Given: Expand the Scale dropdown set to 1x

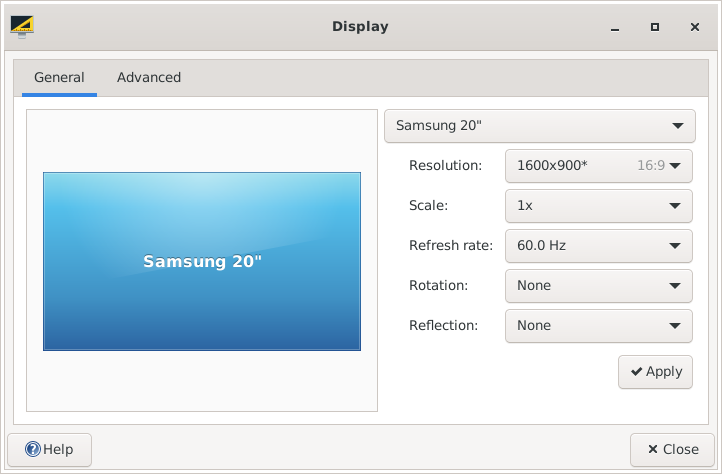Looking at the screenshot, I should (x=599, y=206).
